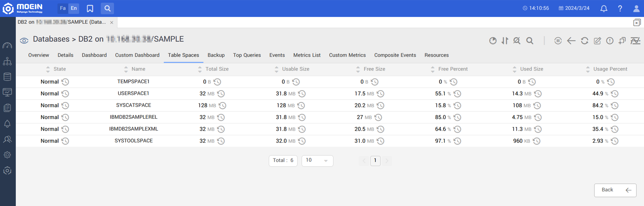Open the help question mark icon

[x=620, y=8]
